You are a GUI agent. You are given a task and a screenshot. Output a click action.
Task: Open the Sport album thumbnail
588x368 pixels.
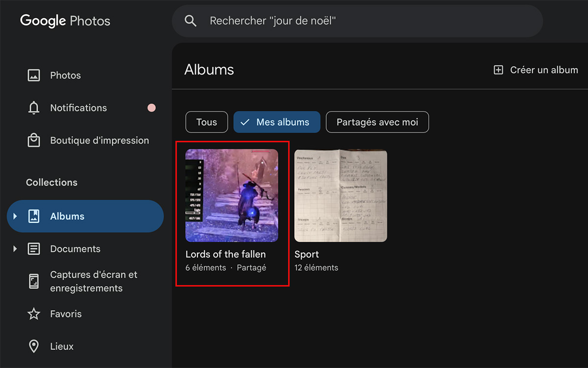pos(341,195)
